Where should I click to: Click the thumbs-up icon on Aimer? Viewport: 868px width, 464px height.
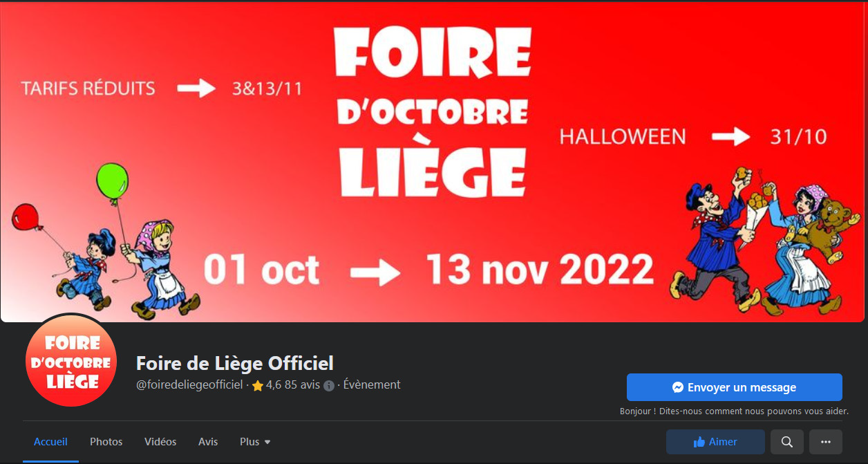tap(699, 442)
